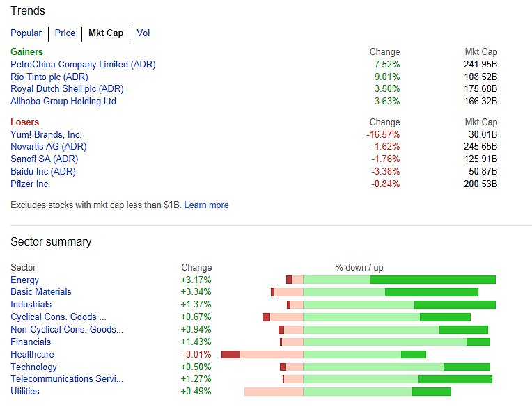Open the Basic Materials sector
The width and height of the screenshot is (532, 416).
41,292
